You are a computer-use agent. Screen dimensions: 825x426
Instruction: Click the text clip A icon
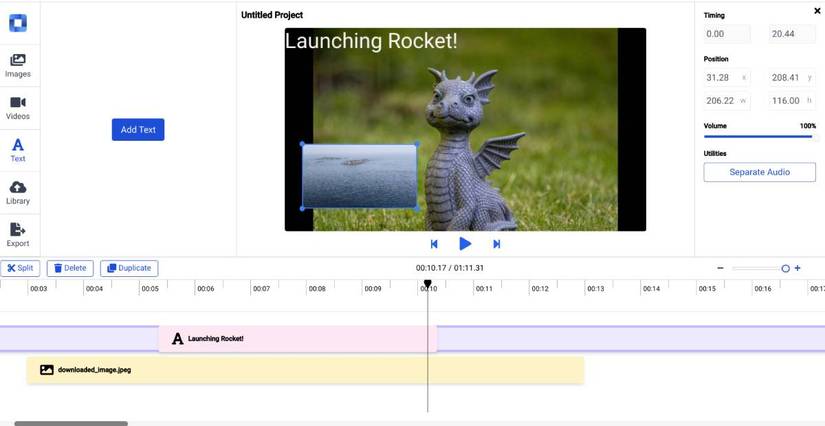coord(178,339)
